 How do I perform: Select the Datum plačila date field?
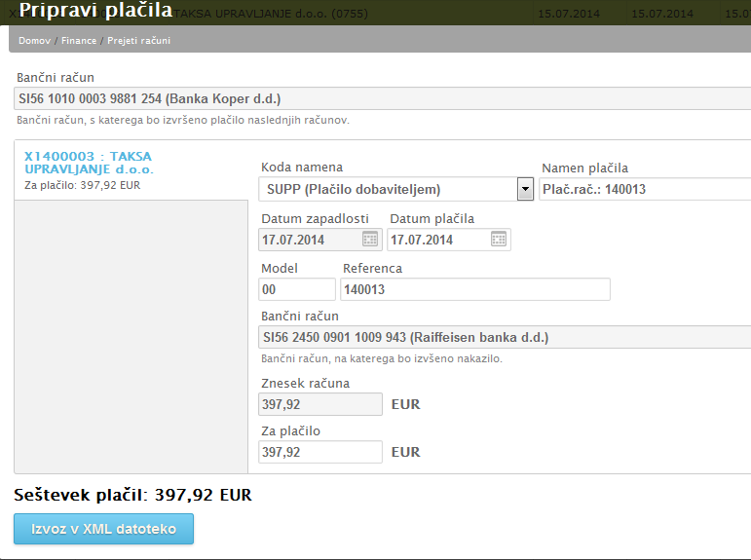(x=437, y=240)
